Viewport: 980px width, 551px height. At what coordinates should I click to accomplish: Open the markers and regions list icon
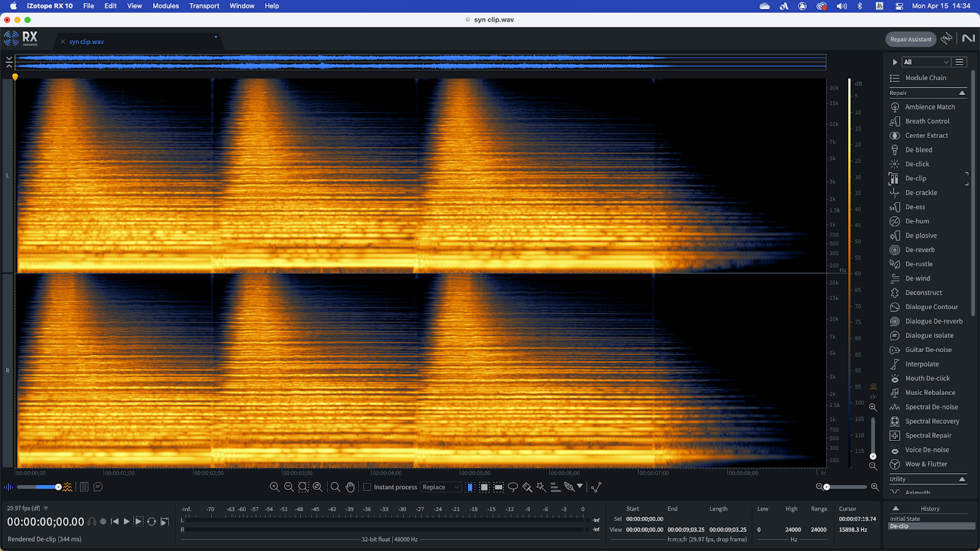84,487
